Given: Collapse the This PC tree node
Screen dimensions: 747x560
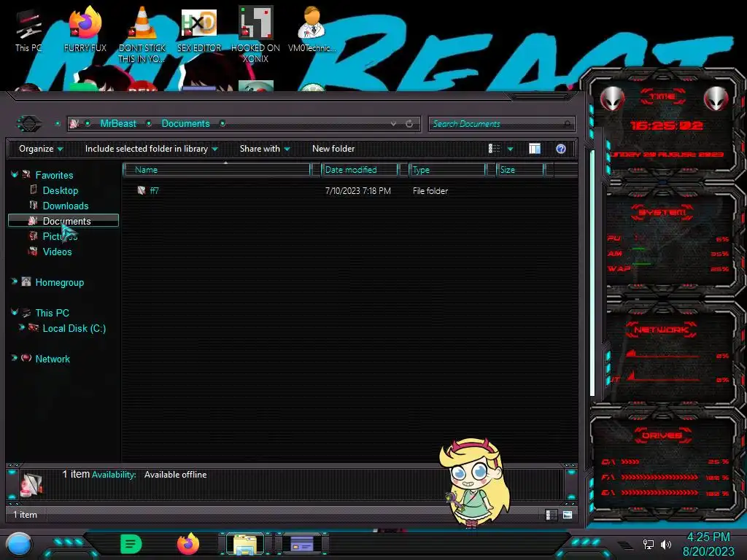Looking at the screenshot, I should click(15, 312).
